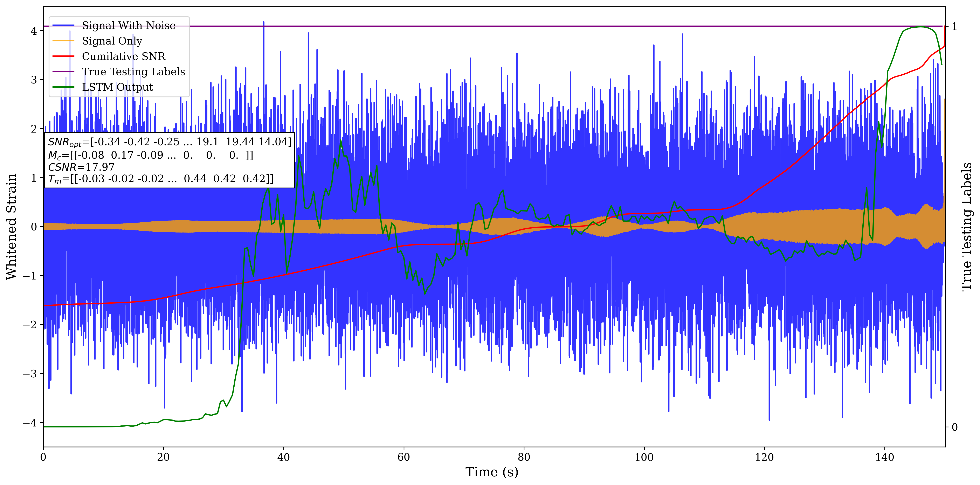The image size is (980, 485).
Task: Click the 'Cumilative SNR' legend text
Action: click(x=124, y=56)
